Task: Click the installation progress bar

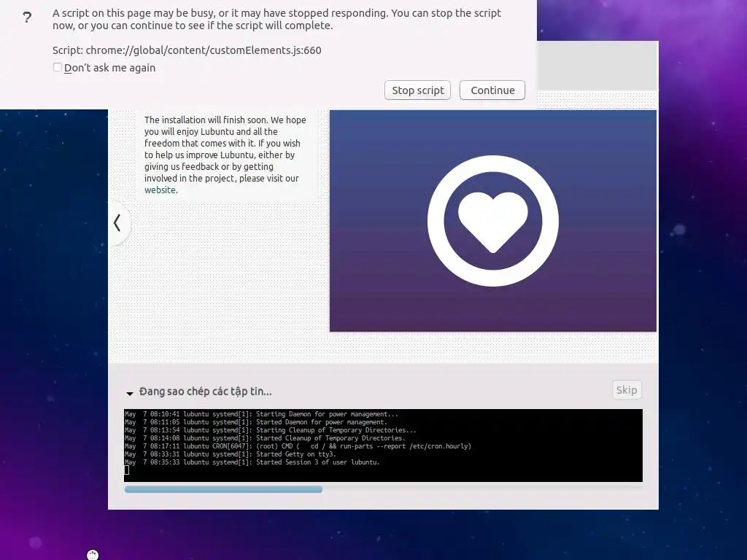Action: coord(384,489)
